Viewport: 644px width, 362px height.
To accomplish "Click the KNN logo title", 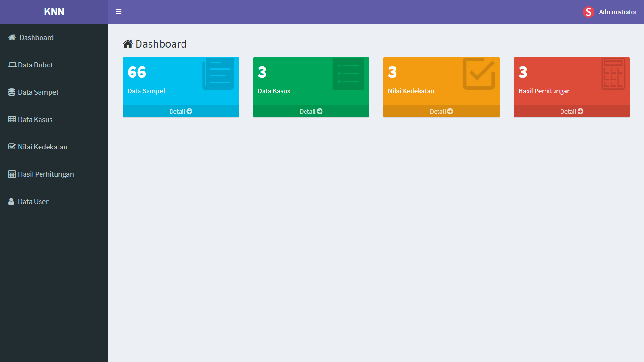I will click(x=54, y=12).
